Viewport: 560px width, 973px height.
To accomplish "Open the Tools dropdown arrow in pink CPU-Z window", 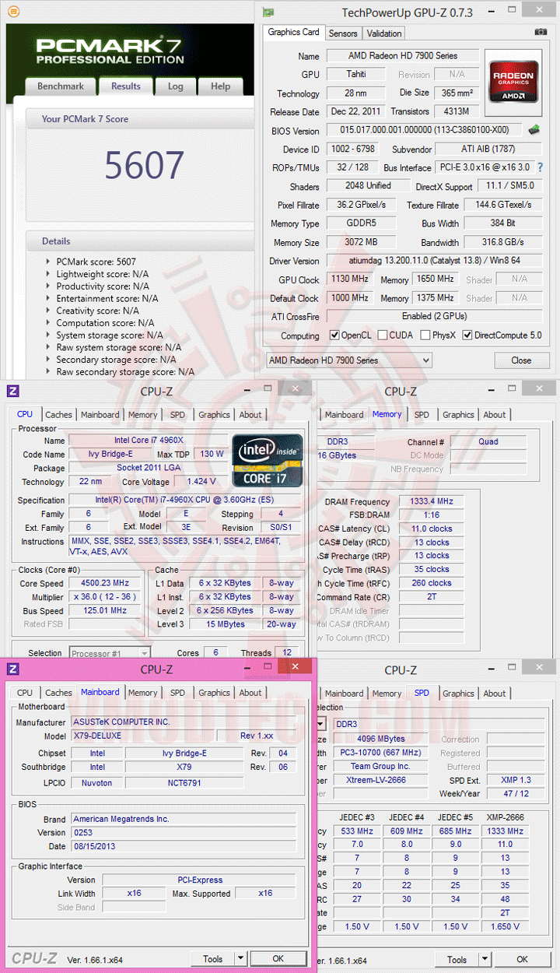I will click(240, 959).
